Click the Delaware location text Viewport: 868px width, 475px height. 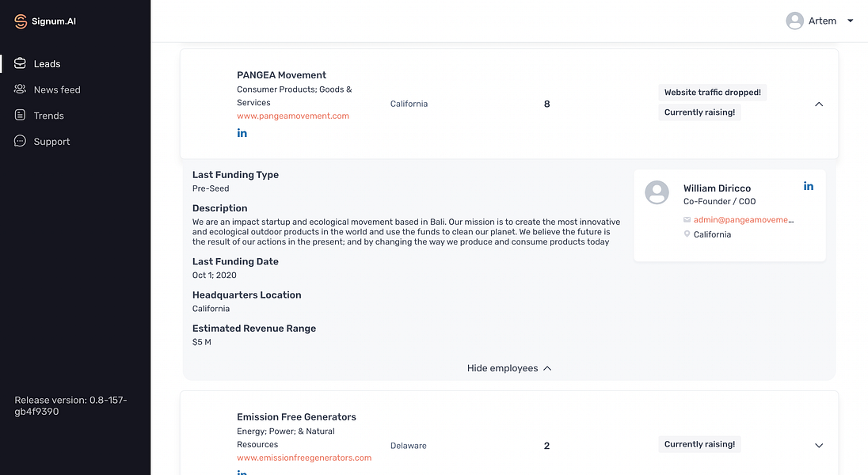click(409, 446)
